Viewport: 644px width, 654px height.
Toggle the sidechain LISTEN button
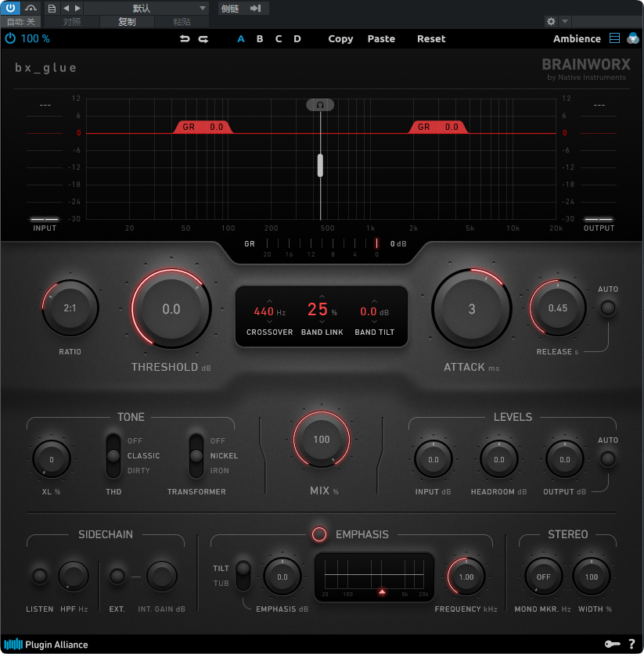[x=40, y=576]
